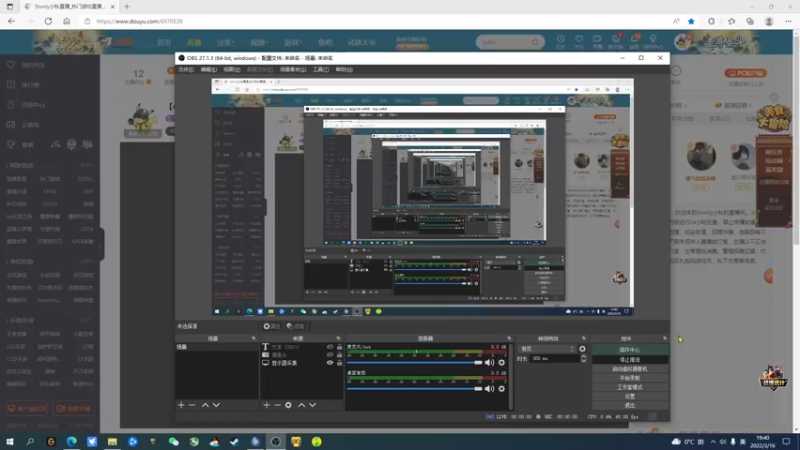Undock the Audio Mixer panel via header icon
The width and height of the screenshot is (800, 450).
pos(509,338)
